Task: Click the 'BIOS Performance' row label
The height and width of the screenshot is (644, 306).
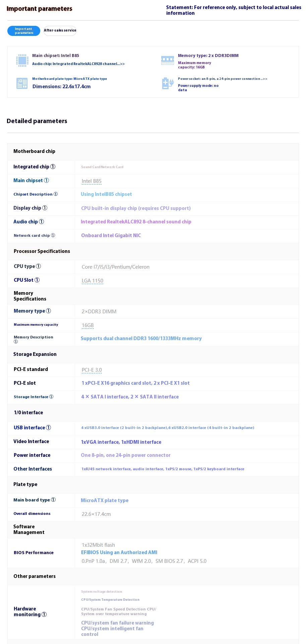Action: pyautogui.click(x=34, y=553)
